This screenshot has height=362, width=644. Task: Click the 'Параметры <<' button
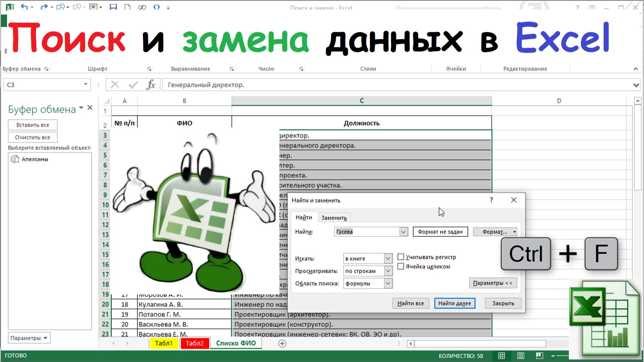click(493, 283)
